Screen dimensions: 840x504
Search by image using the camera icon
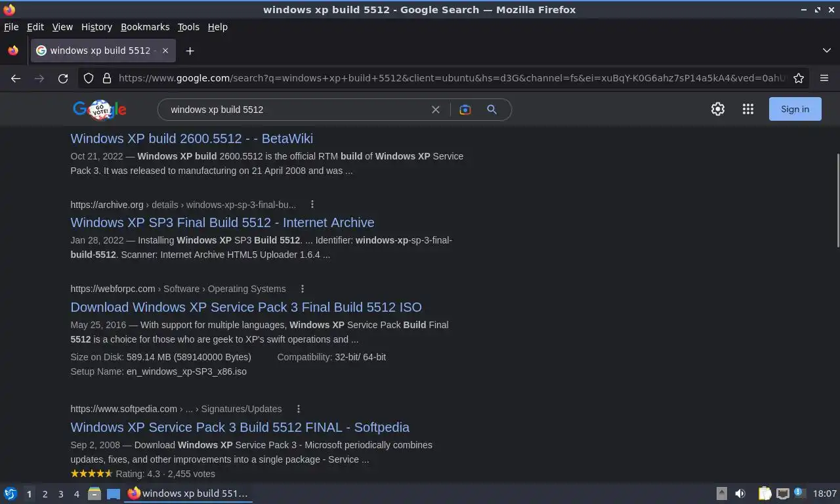(465, 110)
